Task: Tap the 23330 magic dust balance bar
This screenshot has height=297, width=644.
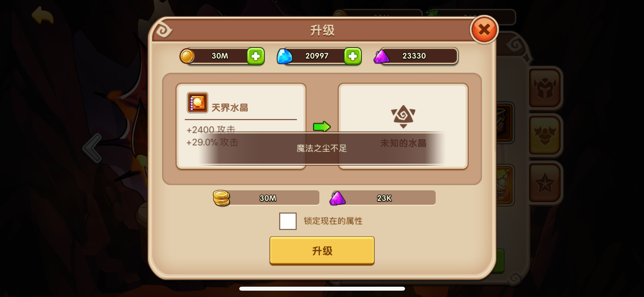Action: (x=416, y=56)
